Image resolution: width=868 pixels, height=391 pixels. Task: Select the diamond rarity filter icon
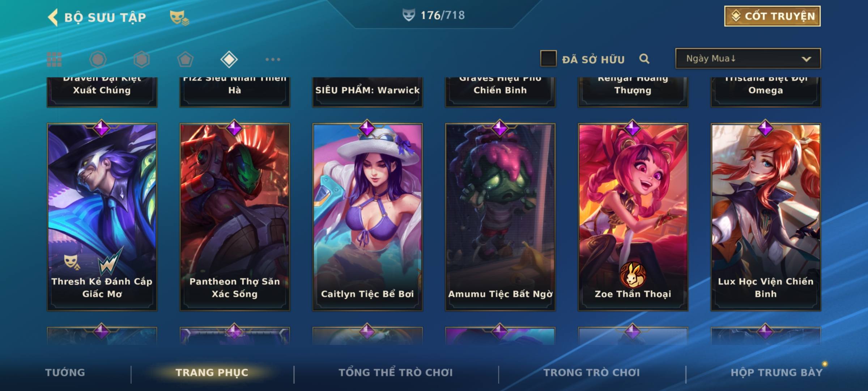click(229, 59)
